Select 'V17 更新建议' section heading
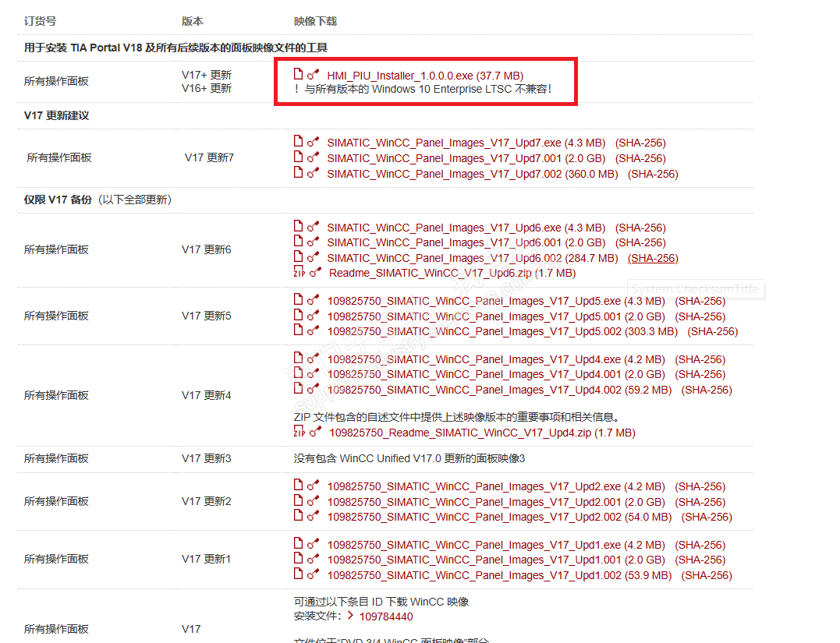Image resolution: width=840 pixels, height=643 pixels. click(x=56, y=115)
